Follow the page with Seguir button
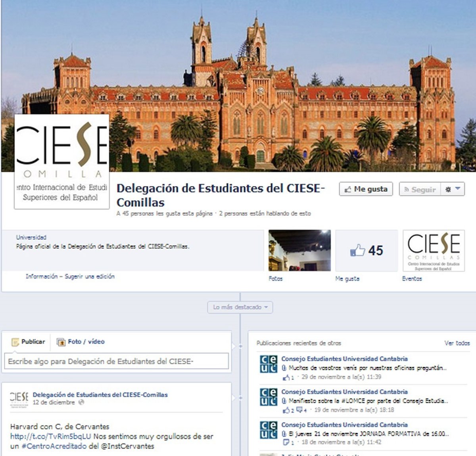Viewport: 476px width, 456px height. point(420,189)
